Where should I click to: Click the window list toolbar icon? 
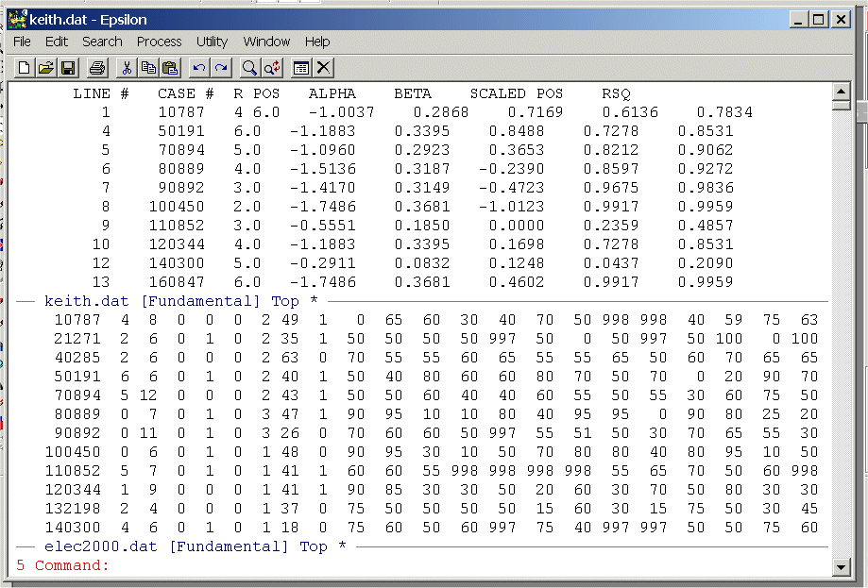pos(301,67)
